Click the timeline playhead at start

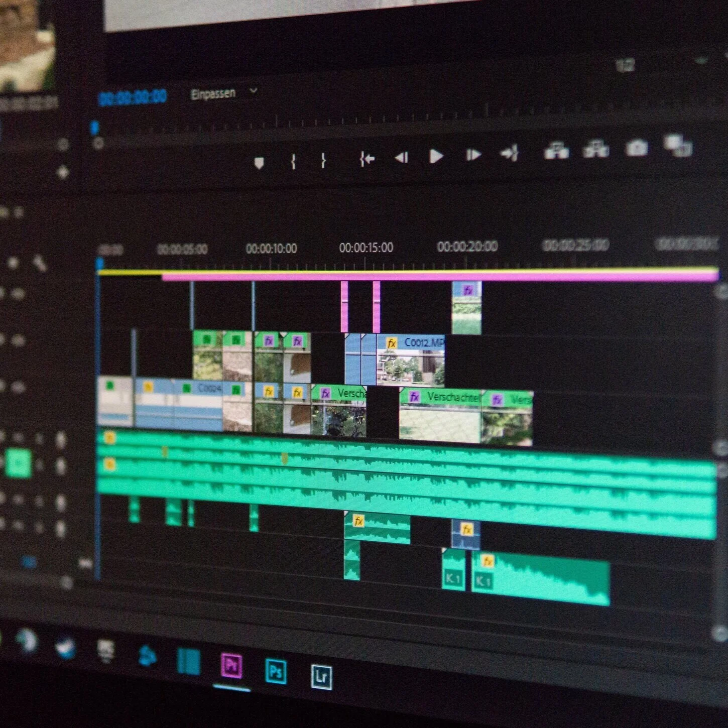tap(99, 264)
